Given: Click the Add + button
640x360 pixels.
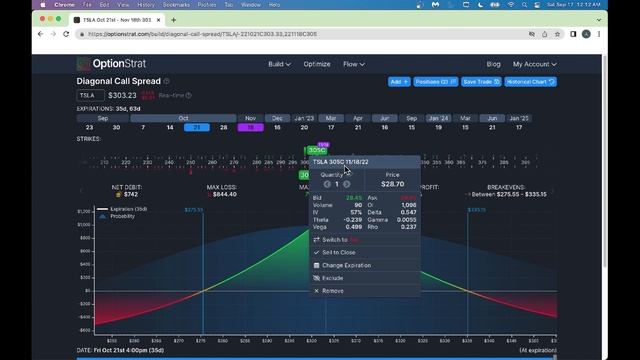Looking at the screenshot, I should (x=399, y=82).
